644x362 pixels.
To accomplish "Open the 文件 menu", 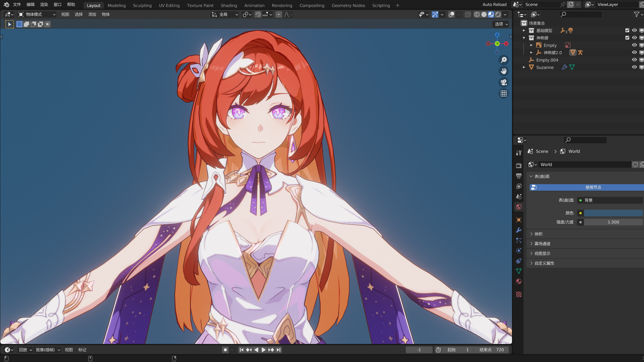I will (x=17, y=5).
